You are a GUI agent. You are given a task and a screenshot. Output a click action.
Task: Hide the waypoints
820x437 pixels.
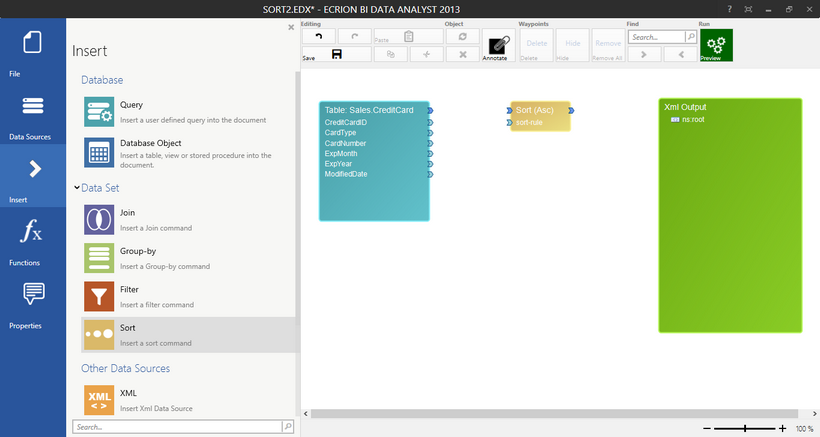point(573,45)
